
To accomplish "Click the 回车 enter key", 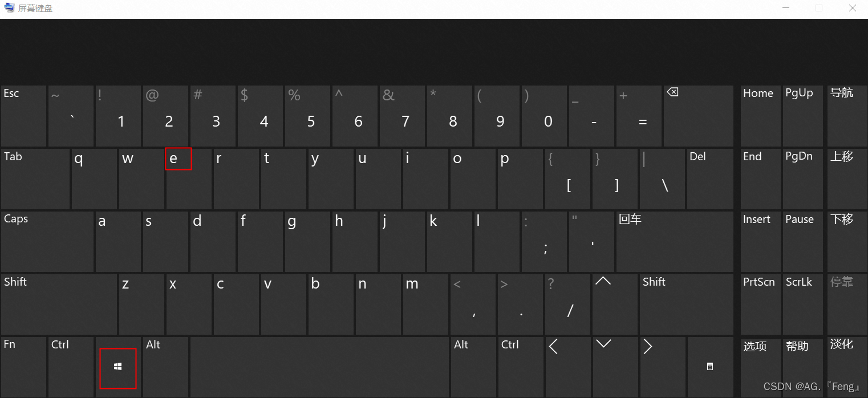I will (x=675, y=241).
